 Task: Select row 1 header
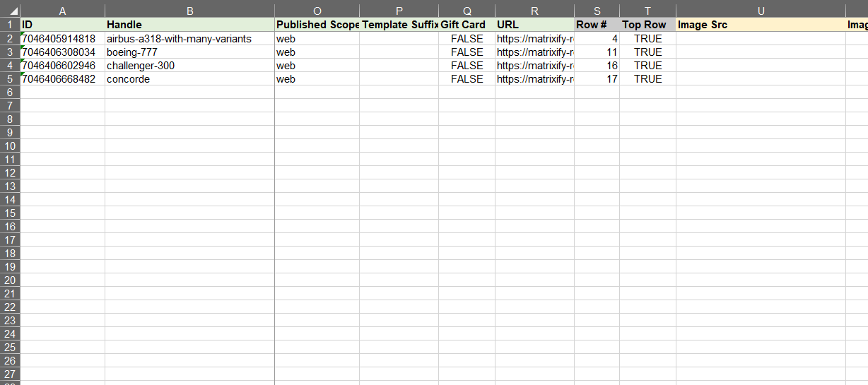coord(10,25)
